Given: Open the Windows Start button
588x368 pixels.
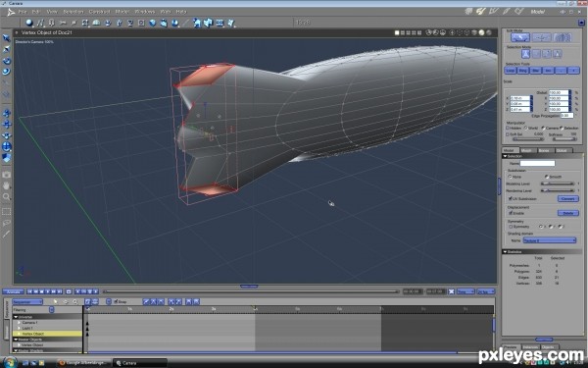Looking at the screenshot, I should (x=10, y=362).
